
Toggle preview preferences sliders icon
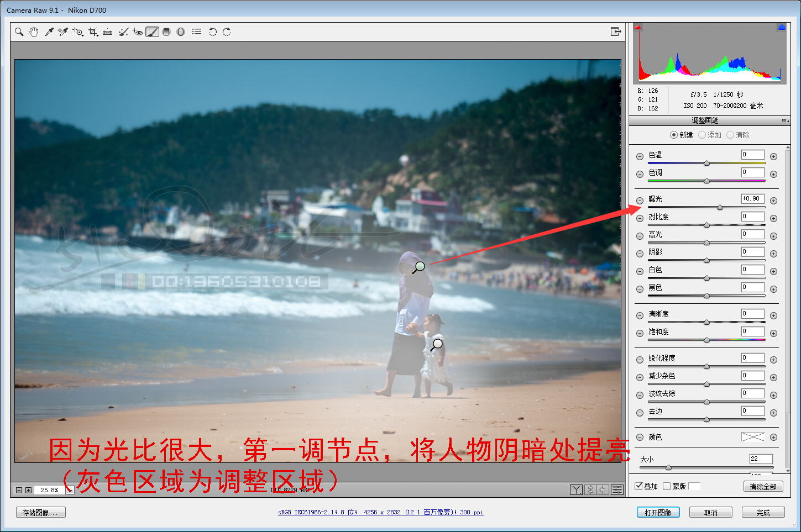(617, 489)
